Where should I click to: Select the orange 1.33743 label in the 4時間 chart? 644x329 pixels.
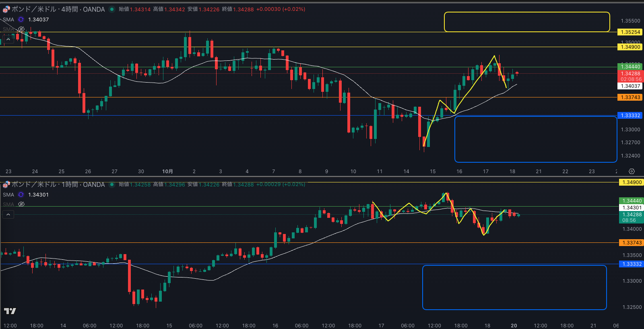(630, 97)
